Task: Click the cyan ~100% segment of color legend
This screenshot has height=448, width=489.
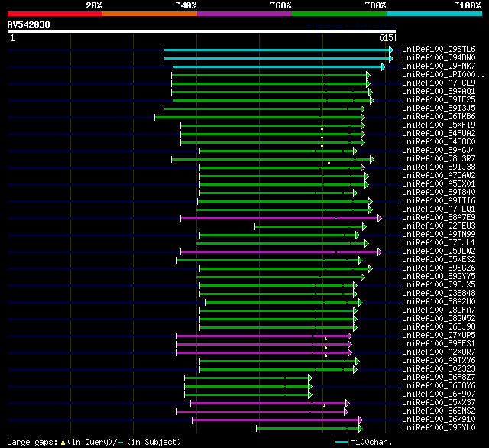Action: click(435, 14)
